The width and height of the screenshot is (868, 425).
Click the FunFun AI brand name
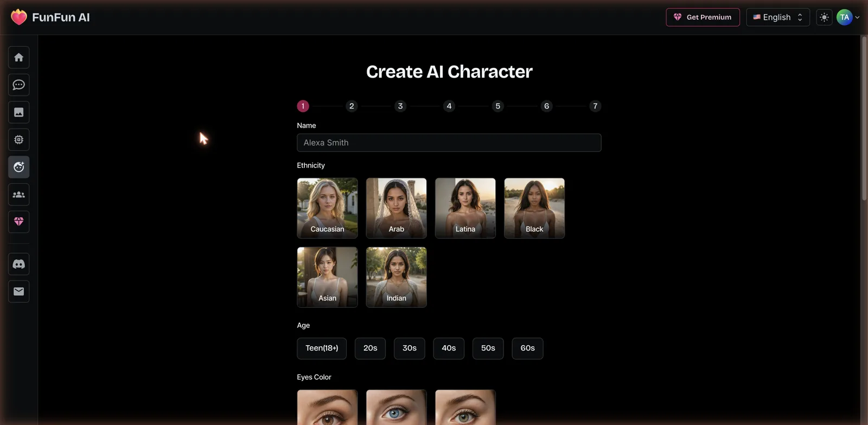pos(61,17)
